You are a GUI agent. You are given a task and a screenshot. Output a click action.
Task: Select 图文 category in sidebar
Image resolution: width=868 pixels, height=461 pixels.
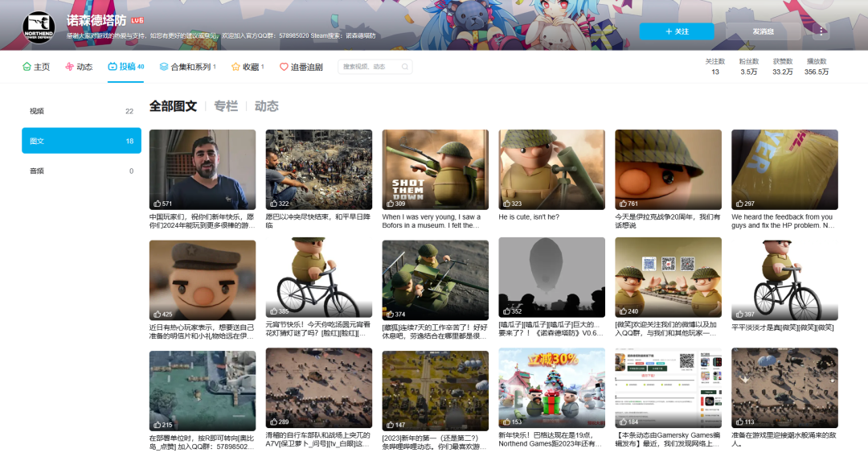tap(81, 141)
